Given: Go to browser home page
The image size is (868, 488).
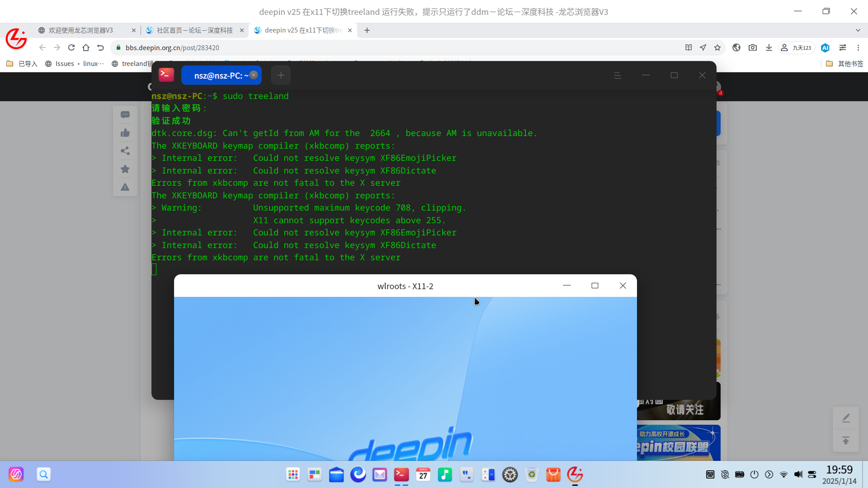Looking at the screenshot, I should tap(86, 47).
